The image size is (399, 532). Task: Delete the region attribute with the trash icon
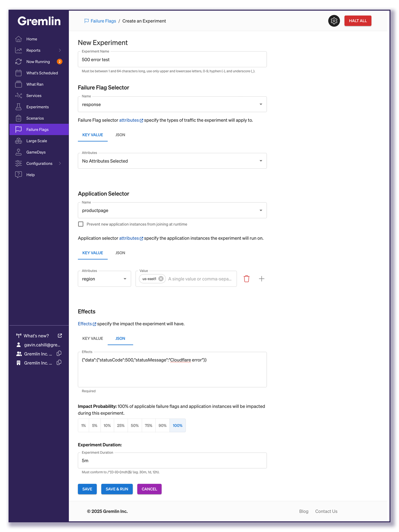[x=246, y=279]
